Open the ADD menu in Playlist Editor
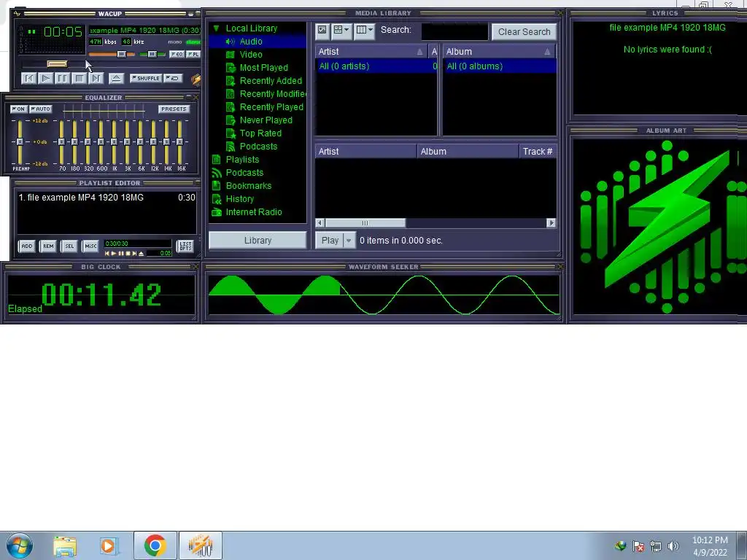The height and width of the screenshot is (560, 747). [27, 246]
